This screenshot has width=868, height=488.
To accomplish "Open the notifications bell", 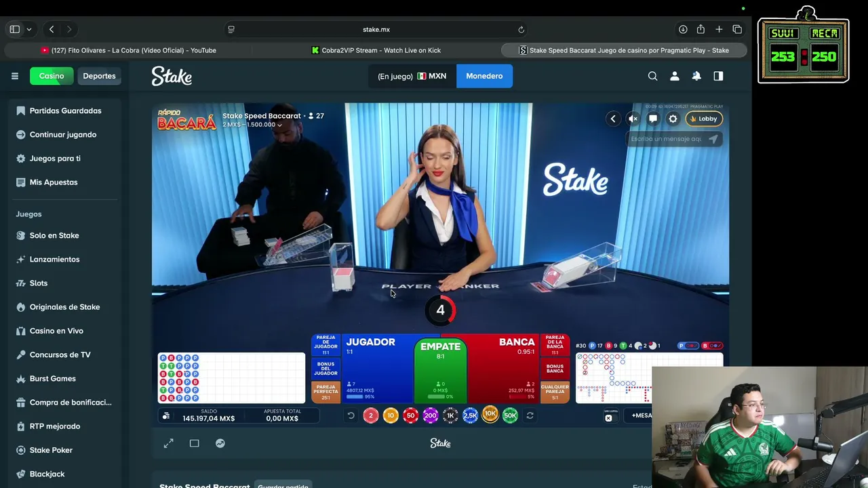I will click(696, 76).
